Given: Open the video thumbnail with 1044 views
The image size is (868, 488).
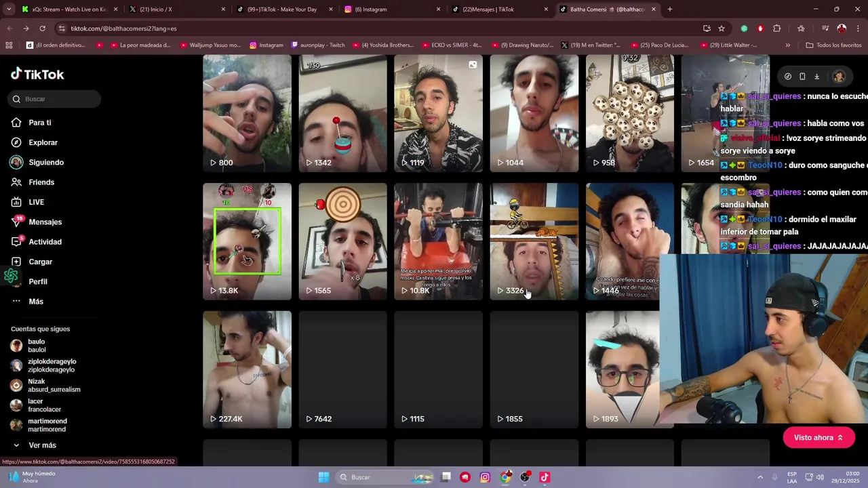Looking at the screenshot, I should pos(534,113).
